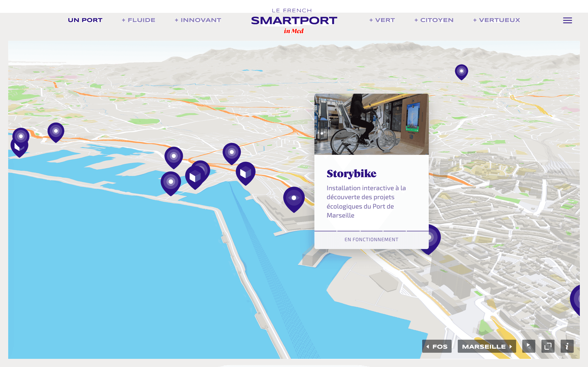The height and width of the screenshot is (367, 588).
Task: Open the info button
Action: (567, 346)
